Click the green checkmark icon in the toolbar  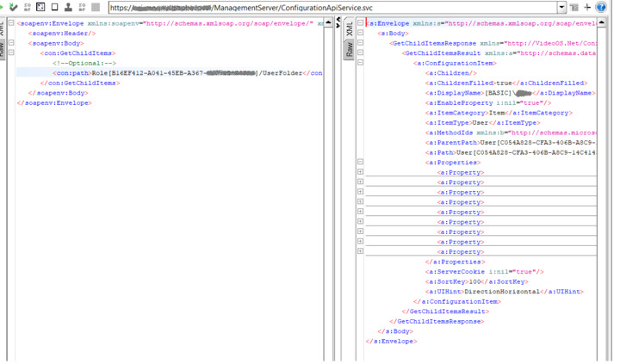[13, 7]
